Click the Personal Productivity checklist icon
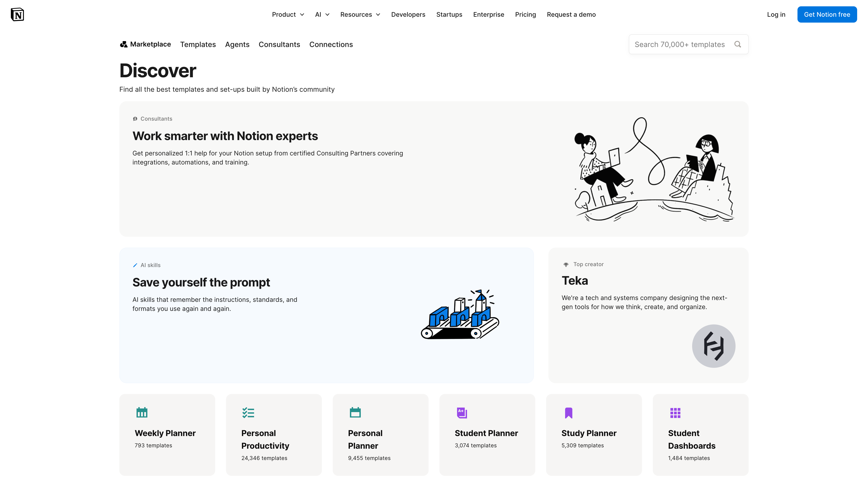The width and height of the screenshot is (868, 488). coord(248,413)
